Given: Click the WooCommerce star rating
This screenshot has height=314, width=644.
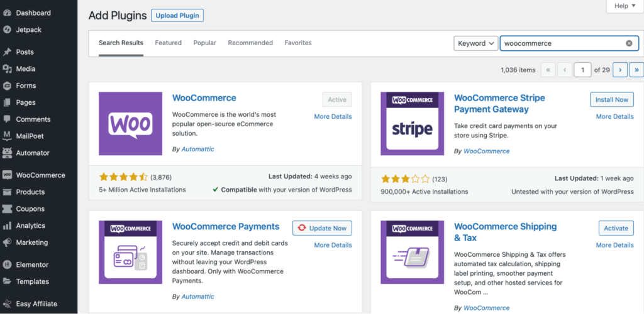Looking at the screenshot, I should click(123, 177).
